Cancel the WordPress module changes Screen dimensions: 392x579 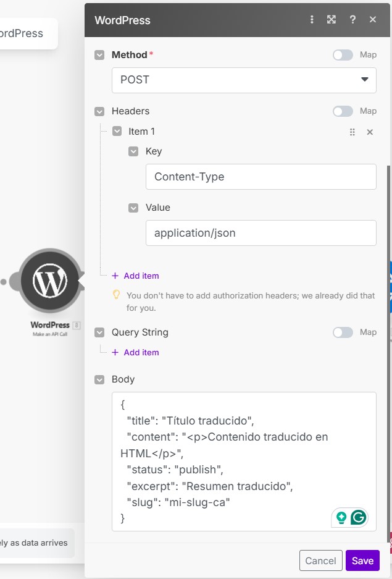[x=321, y=560]
